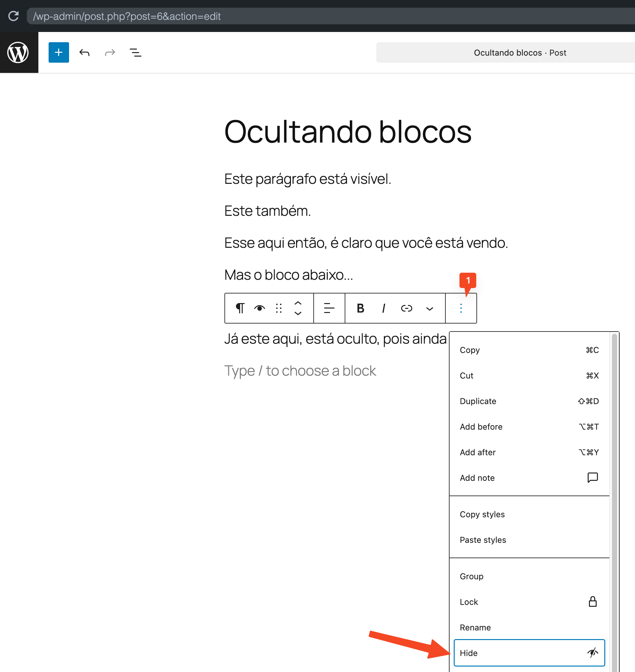Click the undo arrow in the top toolbar
Image resolution: width=635 pixels, height=672 pixels.
click(84, 52)
